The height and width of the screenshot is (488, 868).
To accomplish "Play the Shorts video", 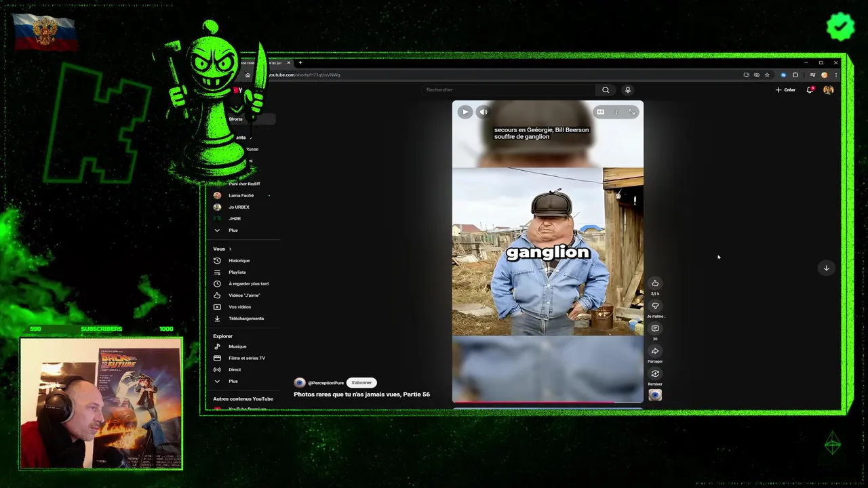I will (465, 112).
